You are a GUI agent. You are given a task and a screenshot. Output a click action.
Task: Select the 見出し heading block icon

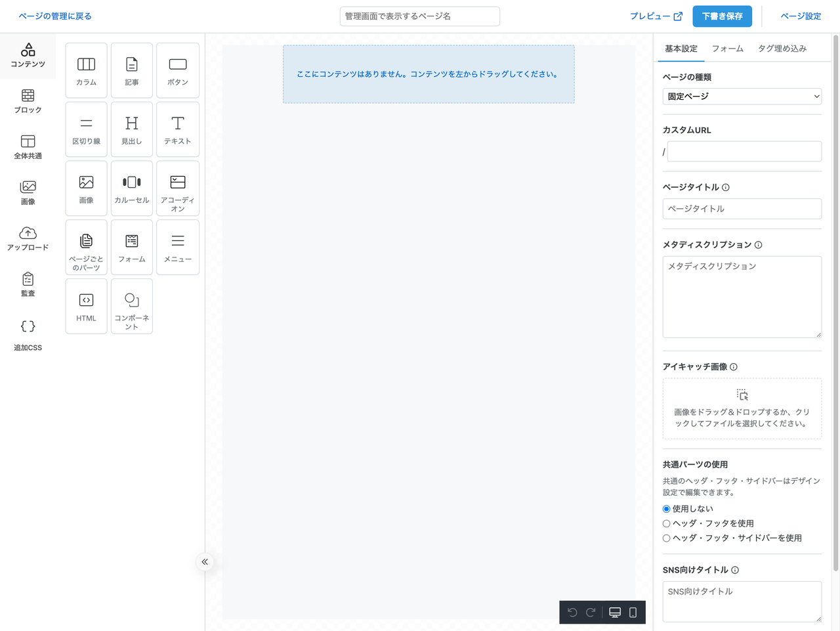[x=131, y=129]
